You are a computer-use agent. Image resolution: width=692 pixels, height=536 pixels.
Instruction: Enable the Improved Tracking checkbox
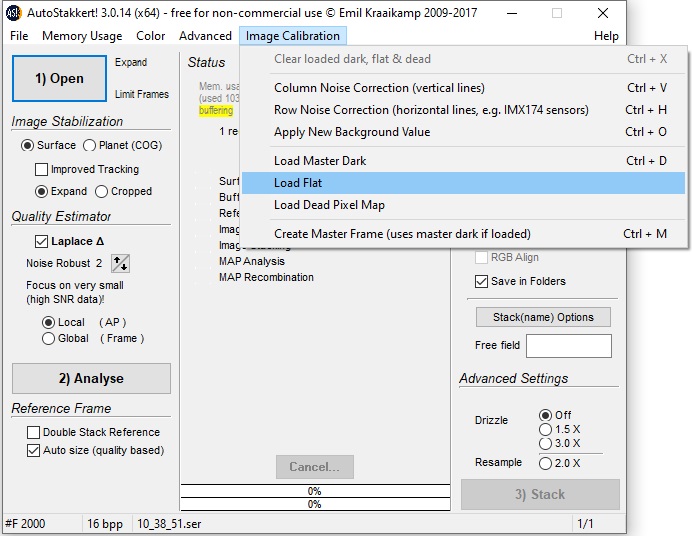coord(42,170)
